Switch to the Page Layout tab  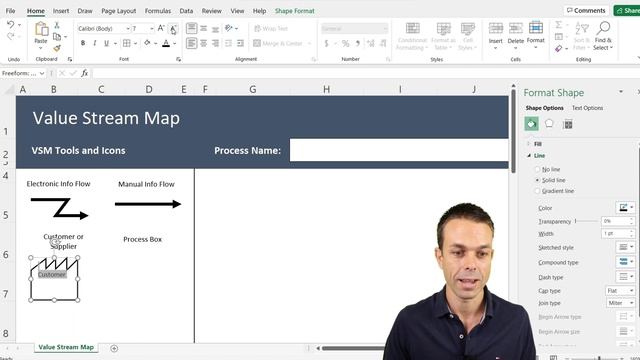point(119,11)
